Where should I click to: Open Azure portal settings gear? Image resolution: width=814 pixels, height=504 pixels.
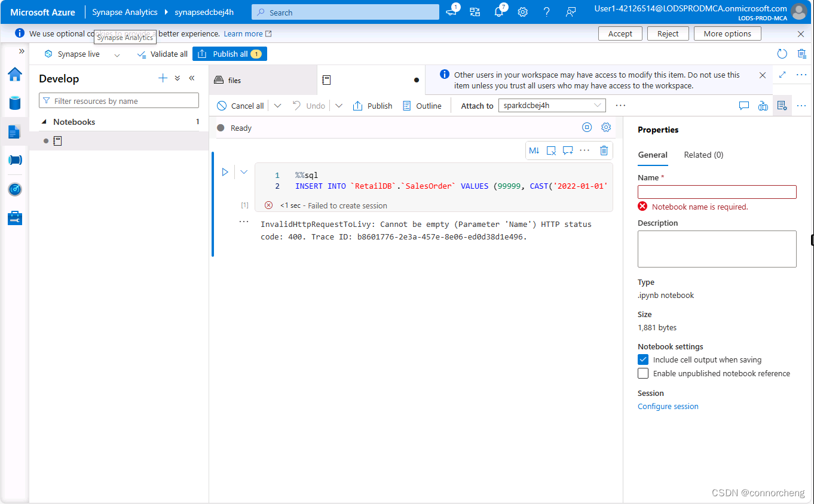522,12
